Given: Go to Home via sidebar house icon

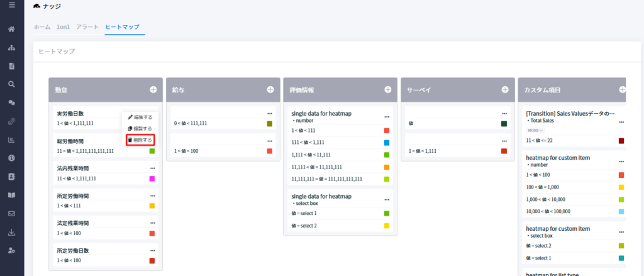Looking at the screenshot, I should click(11, 29).
